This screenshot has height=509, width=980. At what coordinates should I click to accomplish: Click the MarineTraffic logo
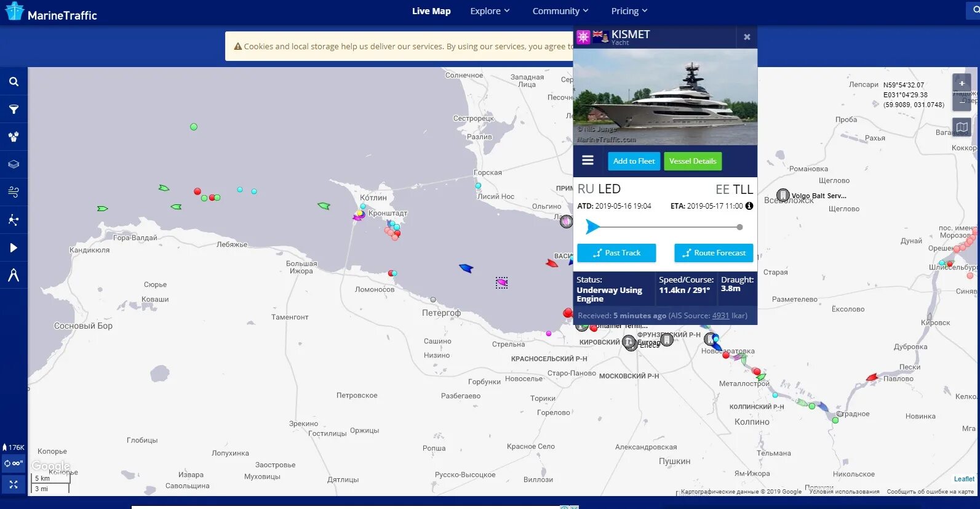click(x=51, y=12)
